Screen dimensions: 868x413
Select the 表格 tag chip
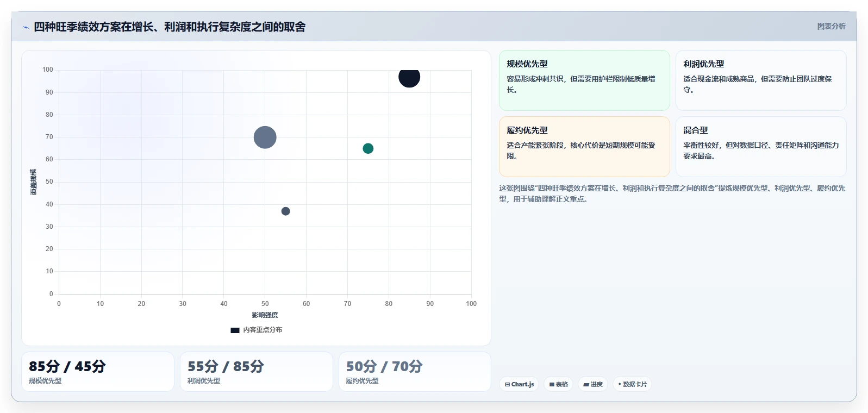coord(558,384)
